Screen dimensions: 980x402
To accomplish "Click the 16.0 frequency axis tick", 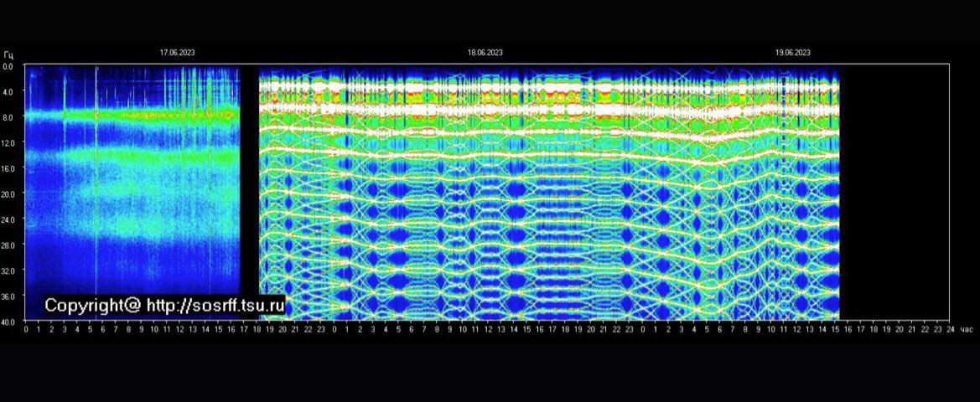I will 8,168.
